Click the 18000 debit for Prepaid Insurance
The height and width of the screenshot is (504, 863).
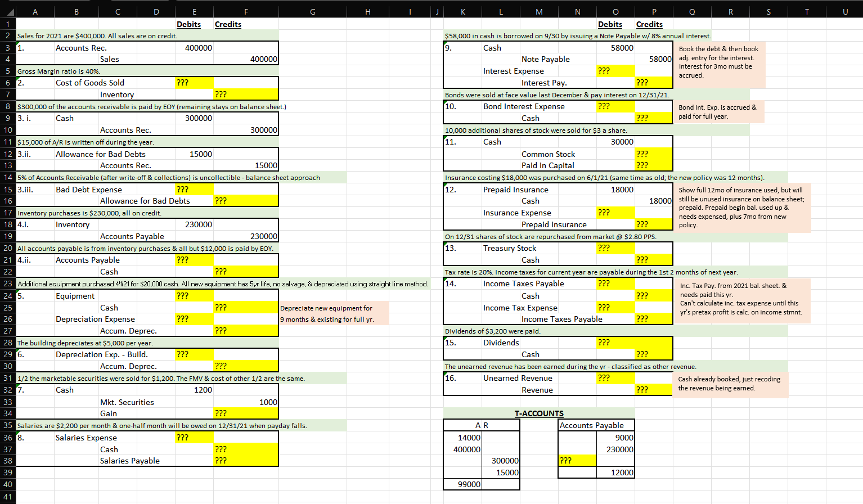[x=615, y=190]
